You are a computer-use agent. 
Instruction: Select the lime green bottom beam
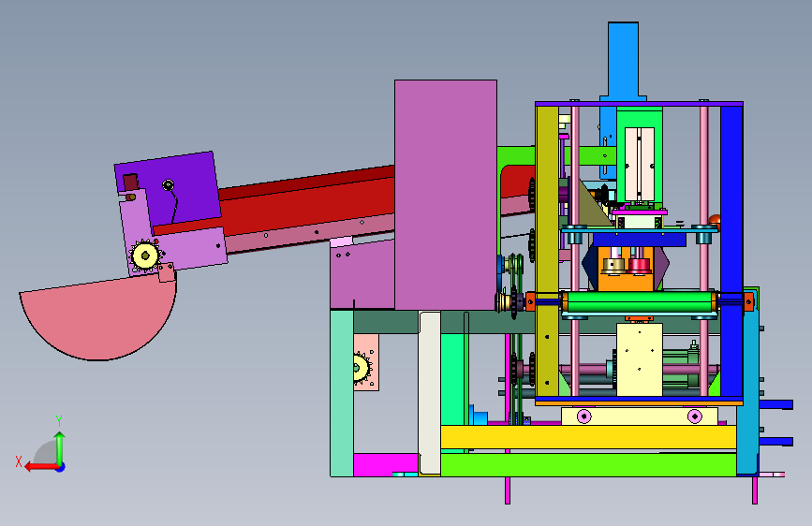coord(588,464)
